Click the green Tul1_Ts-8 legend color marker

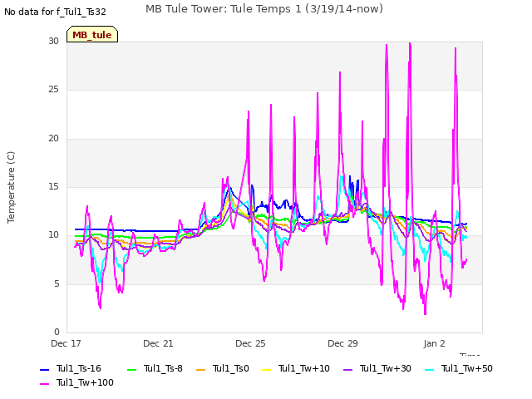pos(131,369)
